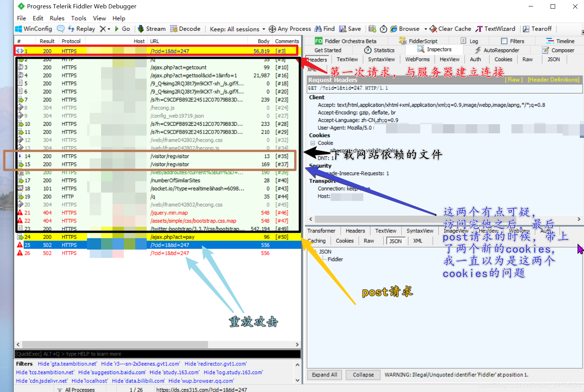This screenshot has height=392, width=584.
Task: Click the Go resume button
Action: coord(122,29)
